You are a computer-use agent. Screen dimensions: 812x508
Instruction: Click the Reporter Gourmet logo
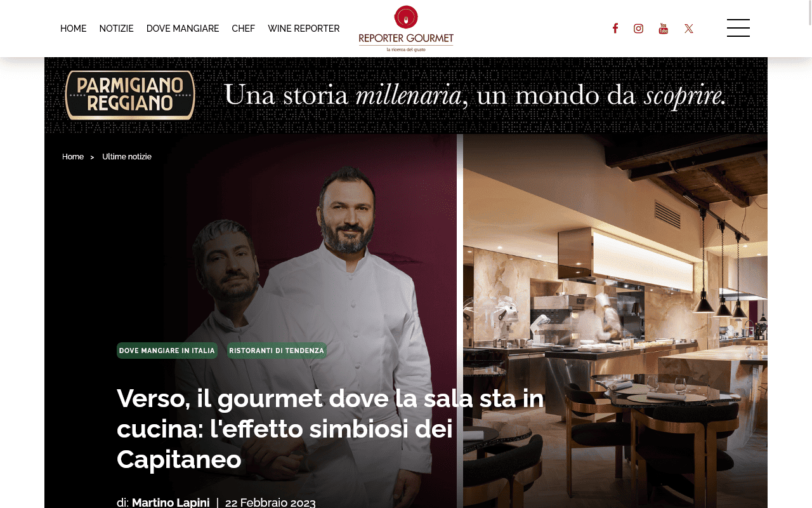406,29
